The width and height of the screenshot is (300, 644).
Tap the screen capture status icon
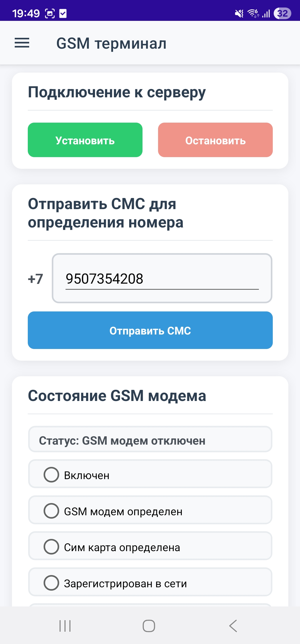pyautogui.click(x=50, y=13)
